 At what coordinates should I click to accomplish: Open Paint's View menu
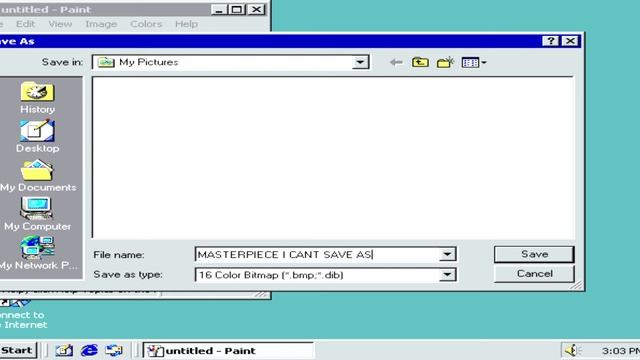point(60,24)
